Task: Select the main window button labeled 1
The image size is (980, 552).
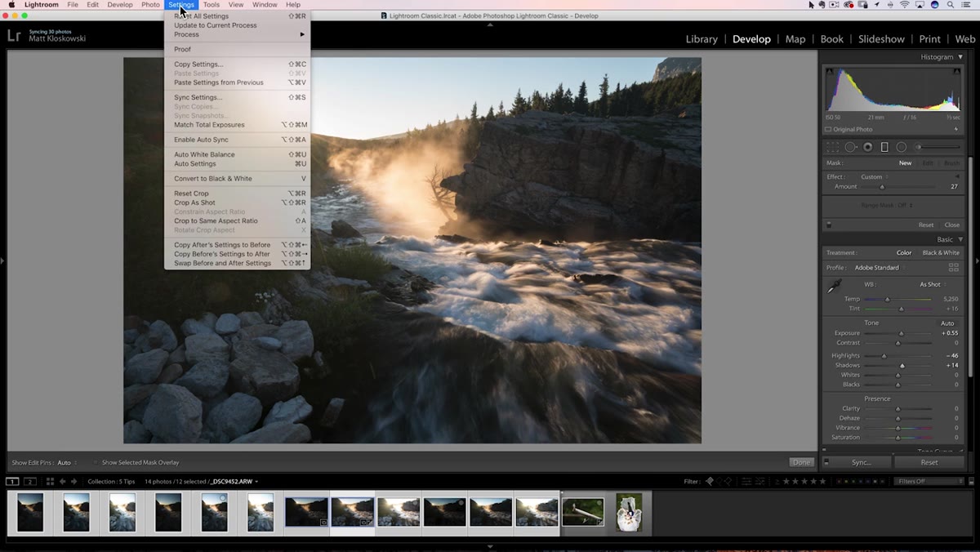Action: pyautogui.click(x=12, y=482)
